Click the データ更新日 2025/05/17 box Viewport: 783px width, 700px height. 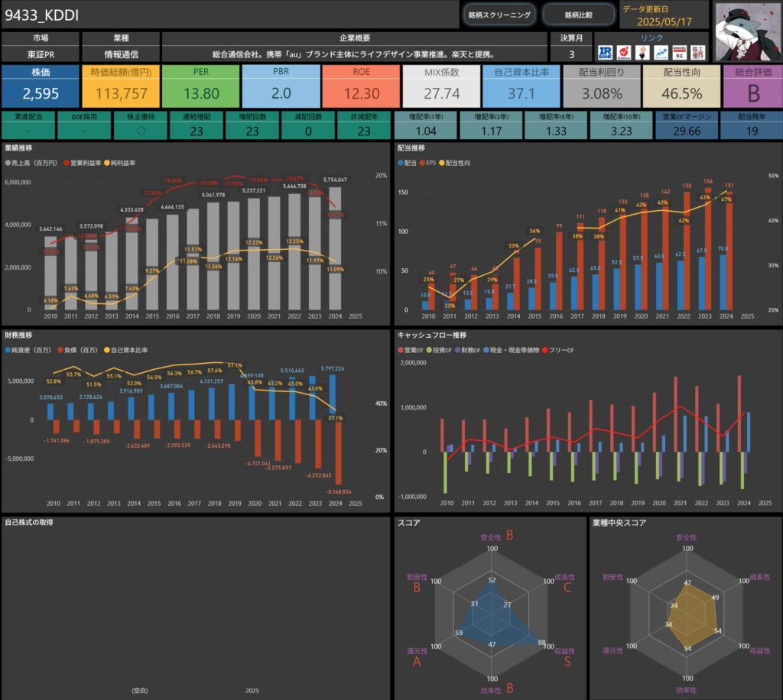click(664, 15)
